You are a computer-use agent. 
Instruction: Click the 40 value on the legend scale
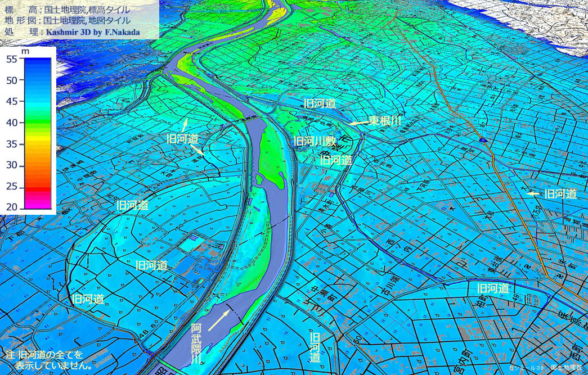(x=12, y=123)
